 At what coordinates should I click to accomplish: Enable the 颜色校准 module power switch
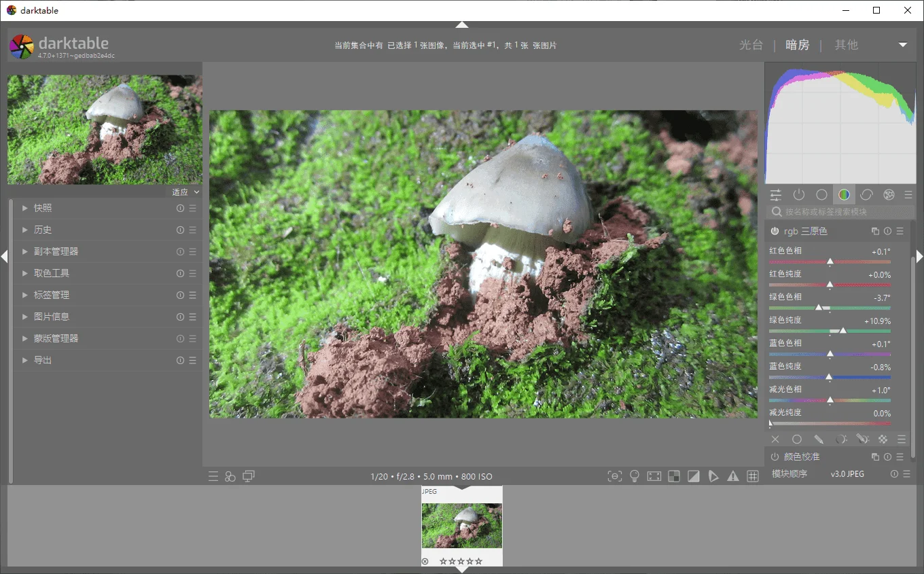coord(775,456)
